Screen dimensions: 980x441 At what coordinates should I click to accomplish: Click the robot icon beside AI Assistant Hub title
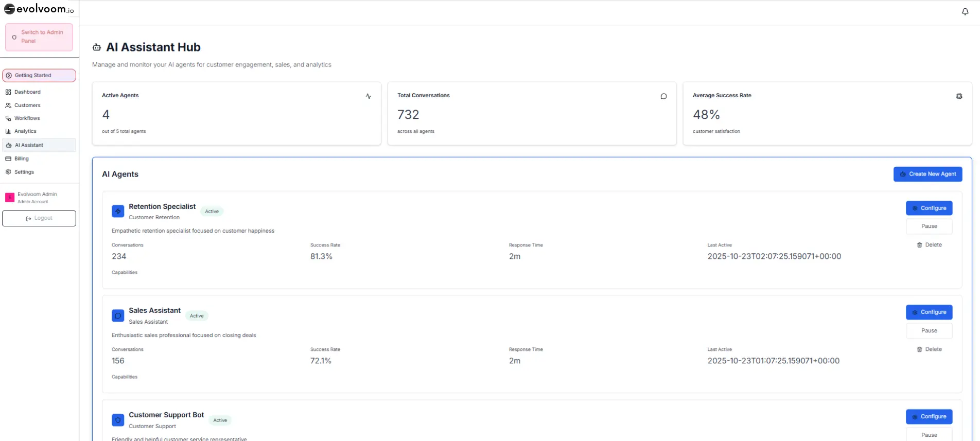(x=97, y=47)
